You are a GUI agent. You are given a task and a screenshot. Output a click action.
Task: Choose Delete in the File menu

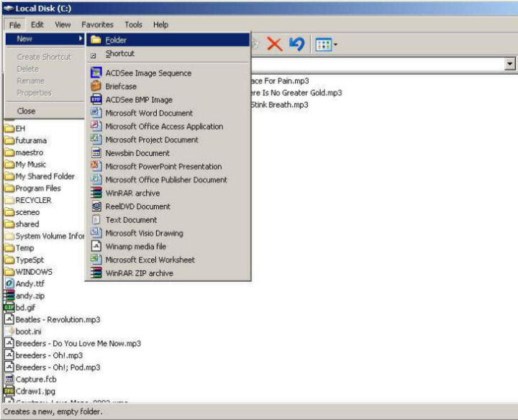click(x=45, y=68)
